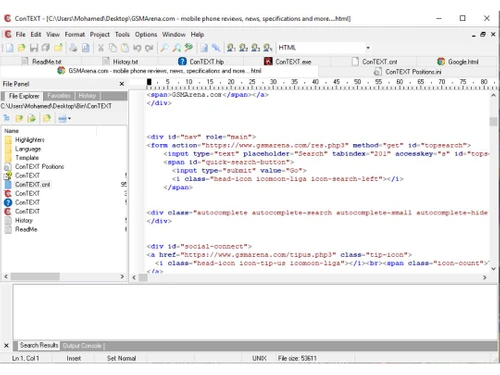Click the Copy icon in toolbar

tap(113, 48)
